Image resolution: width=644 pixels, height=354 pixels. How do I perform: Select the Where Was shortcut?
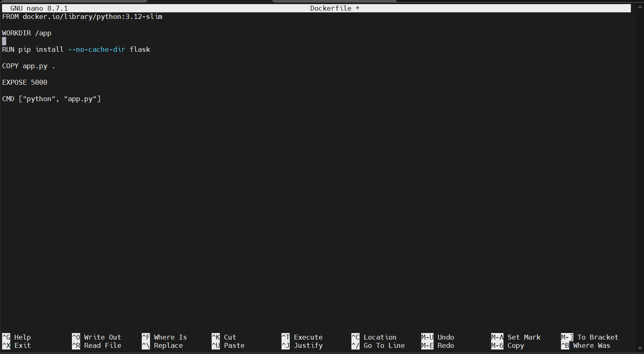586,345
